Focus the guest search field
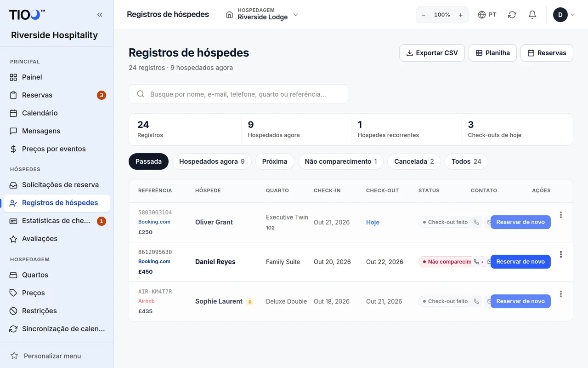The height and width of the screenshot is (368, 588). click(x=239, y=94)
